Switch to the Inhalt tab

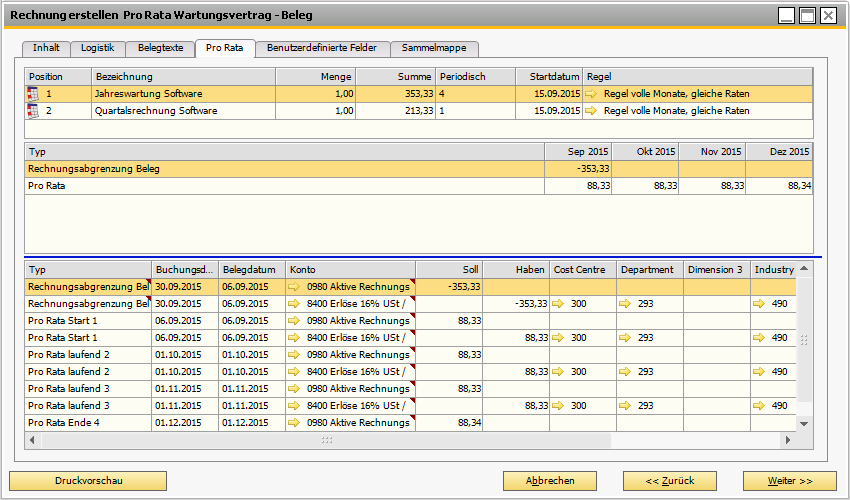(46, 48)
